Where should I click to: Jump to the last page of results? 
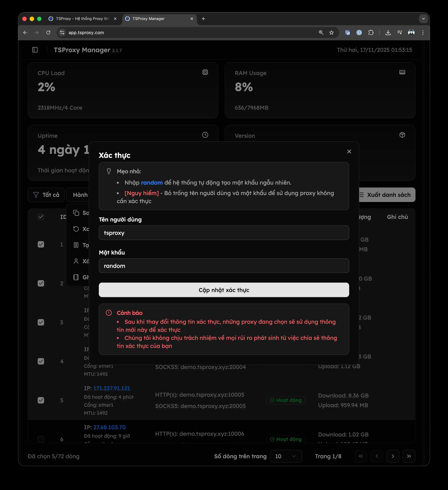pyautogui.click(x=409, y=456)
